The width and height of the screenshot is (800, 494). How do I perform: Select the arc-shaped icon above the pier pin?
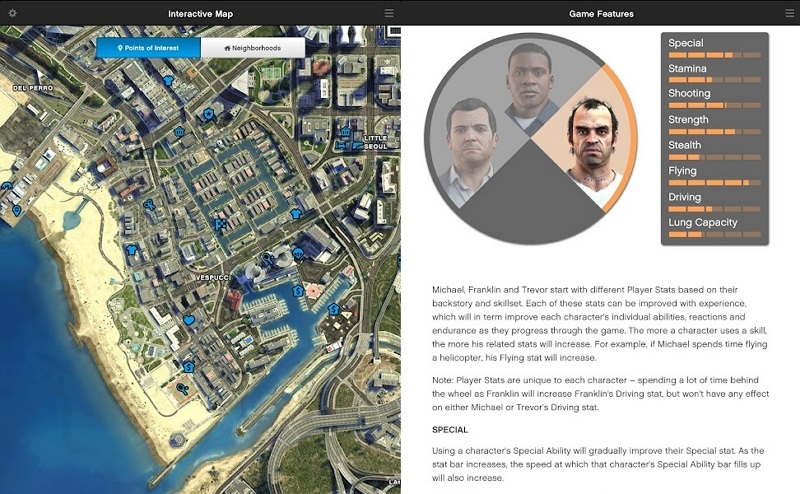coord(6,186)
